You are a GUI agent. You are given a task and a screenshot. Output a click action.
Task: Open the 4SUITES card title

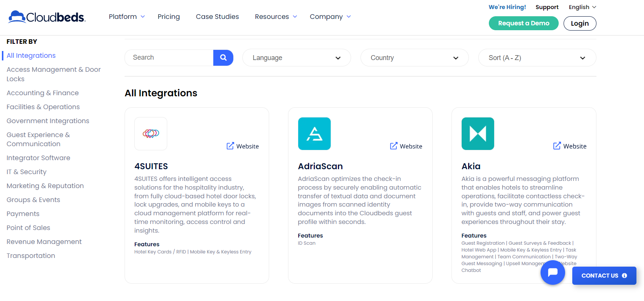click(151, 166)
